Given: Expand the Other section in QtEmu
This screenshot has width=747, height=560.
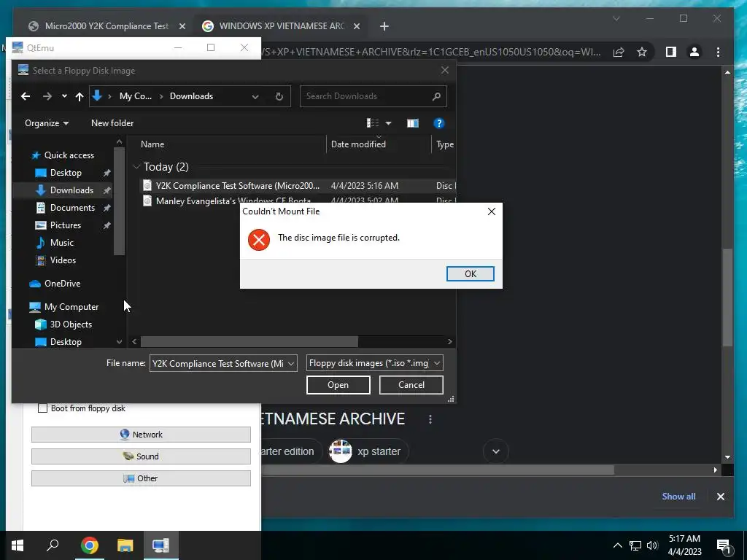Looking at the screenshot, I should tap(141, 478).
